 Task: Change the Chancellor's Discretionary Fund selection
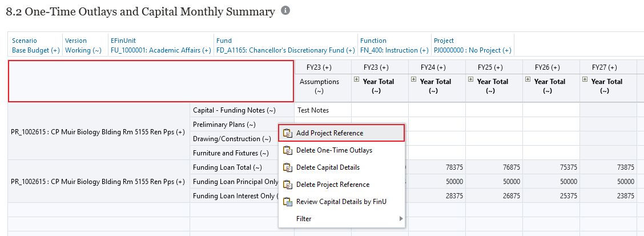pyautogui.click(x=284, y=50)
